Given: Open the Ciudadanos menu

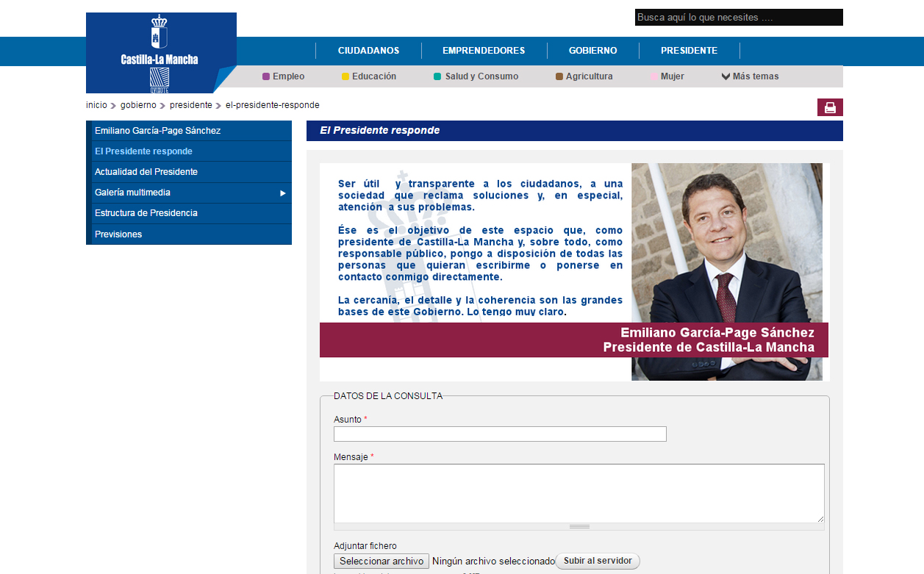Looking at the screenshot, I should coord(368,51).
